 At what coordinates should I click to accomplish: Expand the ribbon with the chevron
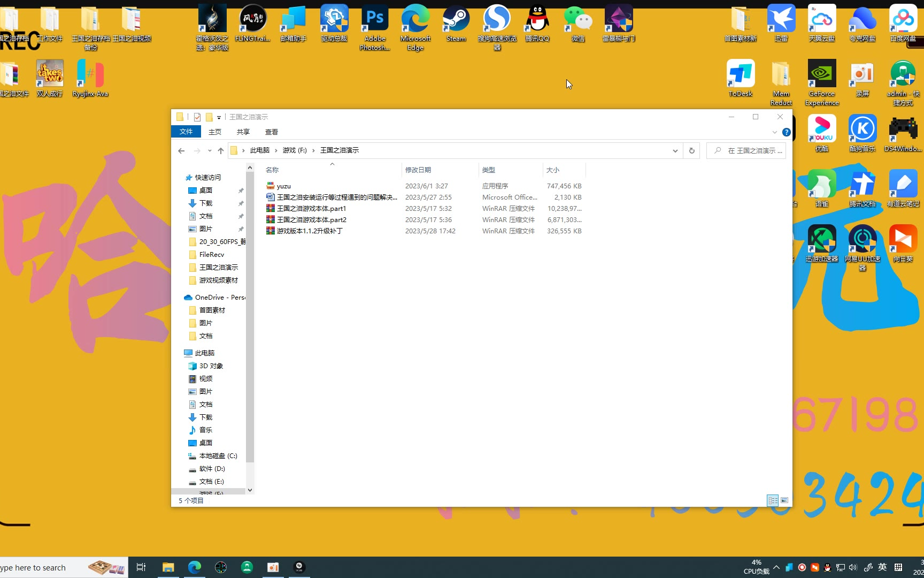coord(774,132)
